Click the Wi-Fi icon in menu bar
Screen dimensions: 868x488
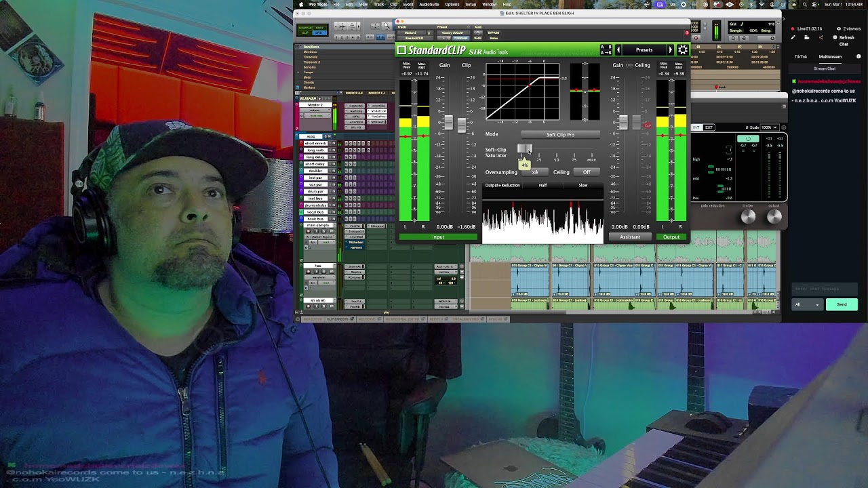pos(761,4)
